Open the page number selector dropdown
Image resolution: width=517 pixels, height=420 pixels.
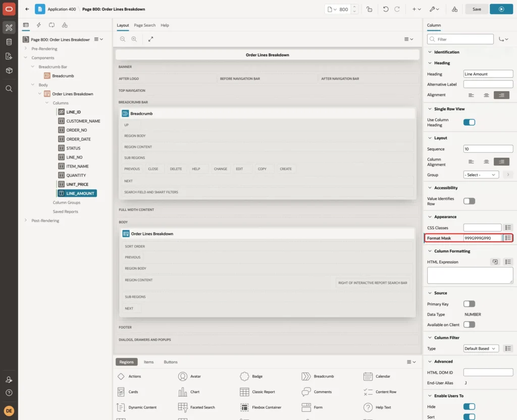332,9
